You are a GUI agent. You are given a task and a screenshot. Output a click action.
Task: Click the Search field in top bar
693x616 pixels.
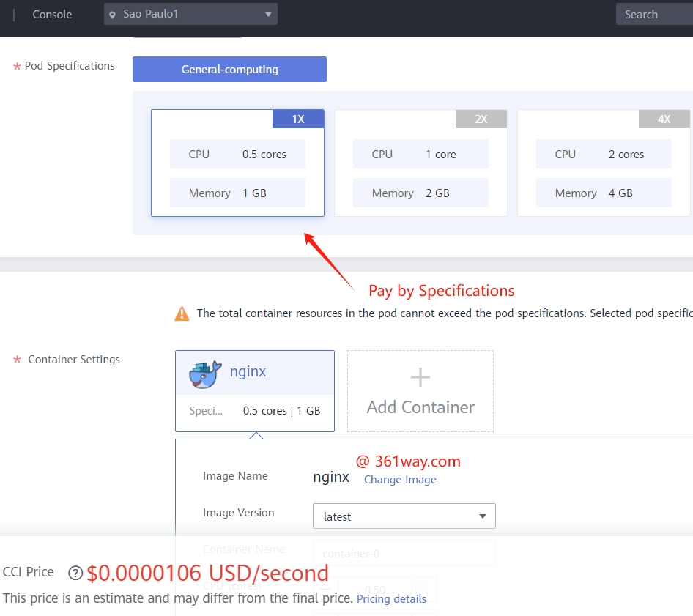[x=653, y=15]
